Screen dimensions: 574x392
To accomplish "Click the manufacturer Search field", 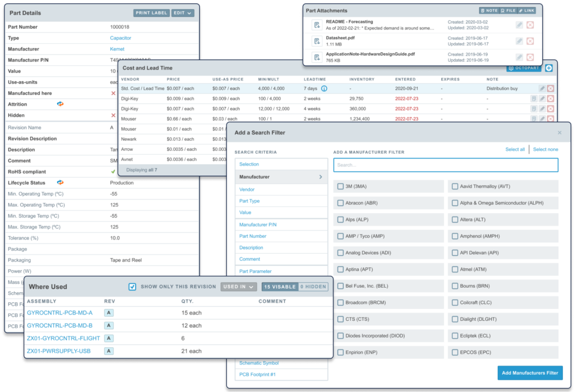I will [x=446, y=165].
